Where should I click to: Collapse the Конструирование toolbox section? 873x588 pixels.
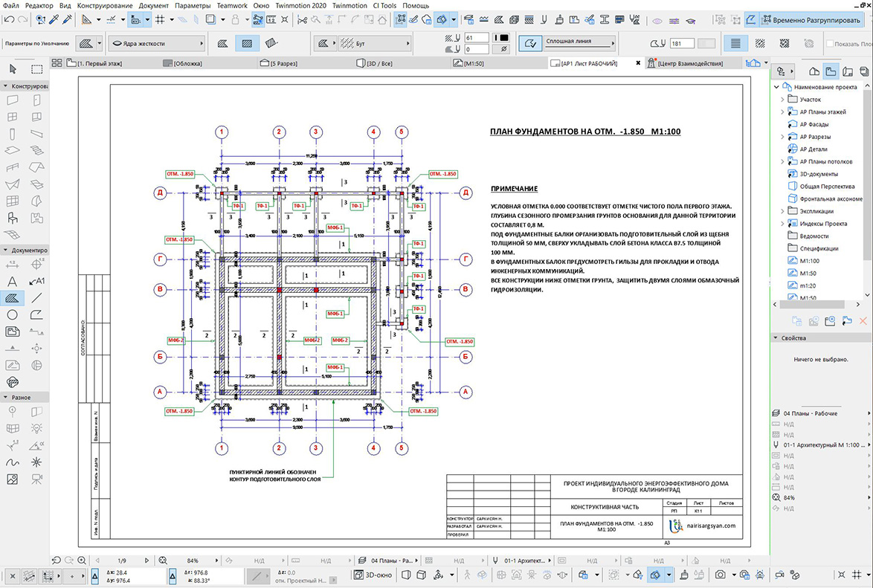pos(5,86)
